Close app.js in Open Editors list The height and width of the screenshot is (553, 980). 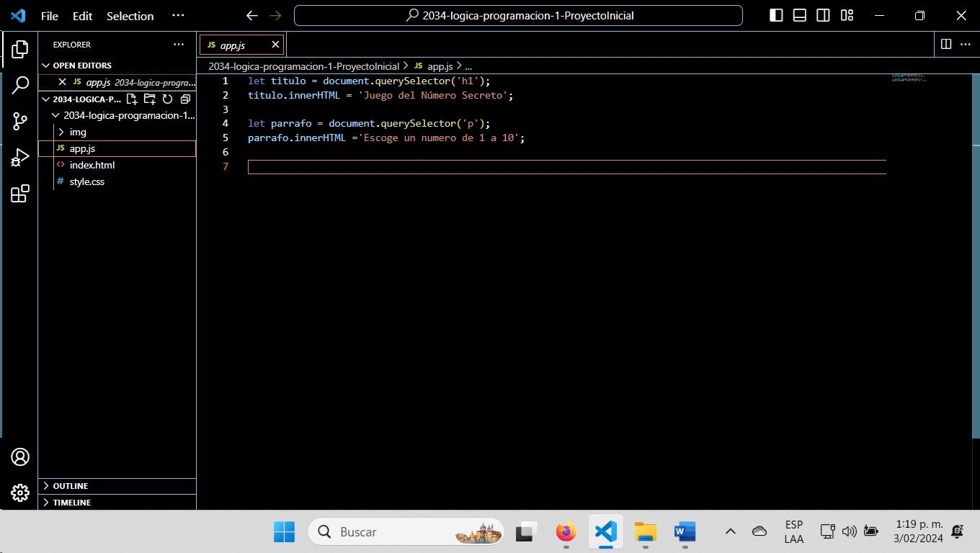pyautogui.click(x=62, y=82)
